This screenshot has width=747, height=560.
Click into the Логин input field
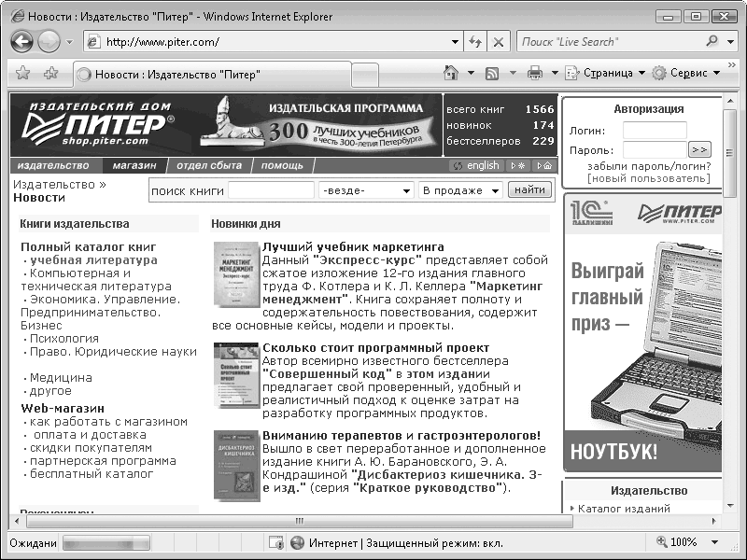click(654, 131)
